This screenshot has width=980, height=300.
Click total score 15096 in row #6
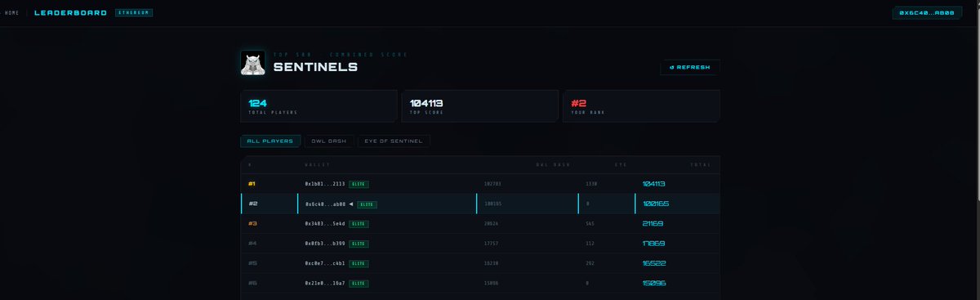(x=653, y=284)
